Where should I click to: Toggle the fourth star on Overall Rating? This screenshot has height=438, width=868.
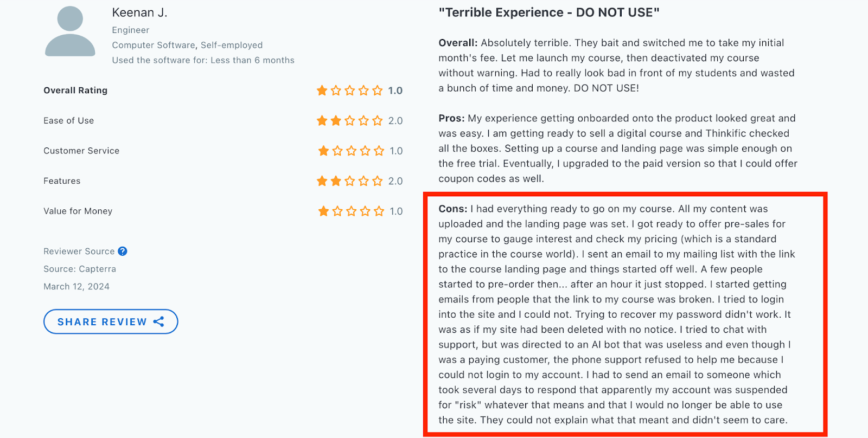[363, 91]
